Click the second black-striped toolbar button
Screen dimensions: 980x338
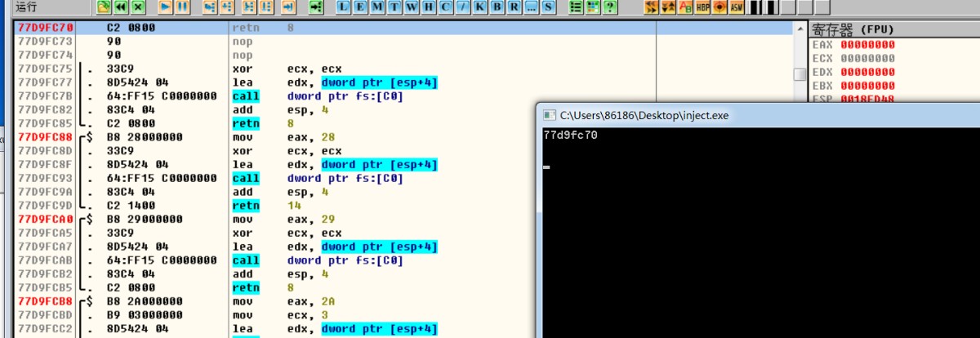(771, 7)
